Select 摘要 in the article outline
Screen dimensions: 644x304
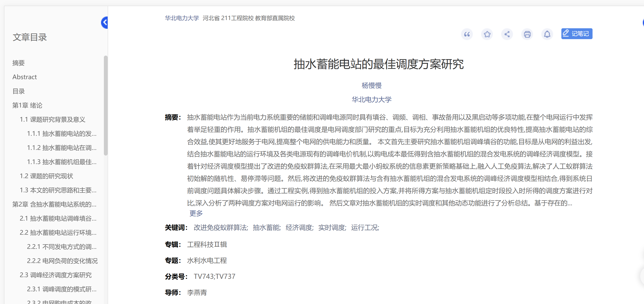[18, 63]
